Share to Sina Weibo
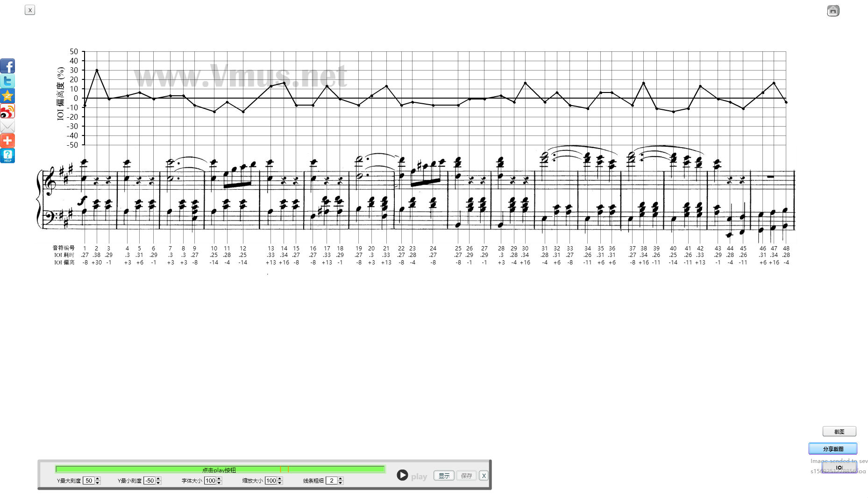 coord(7,111)
